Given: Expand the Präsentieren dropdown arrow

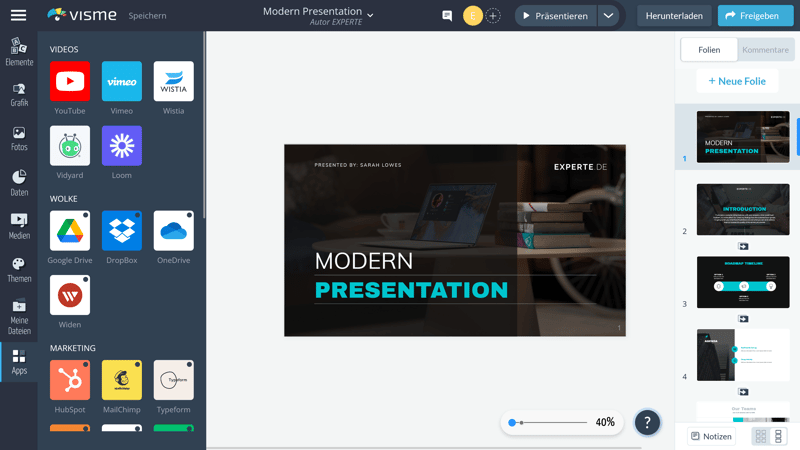Looking at the screenshot, I should tap(608, 16).
